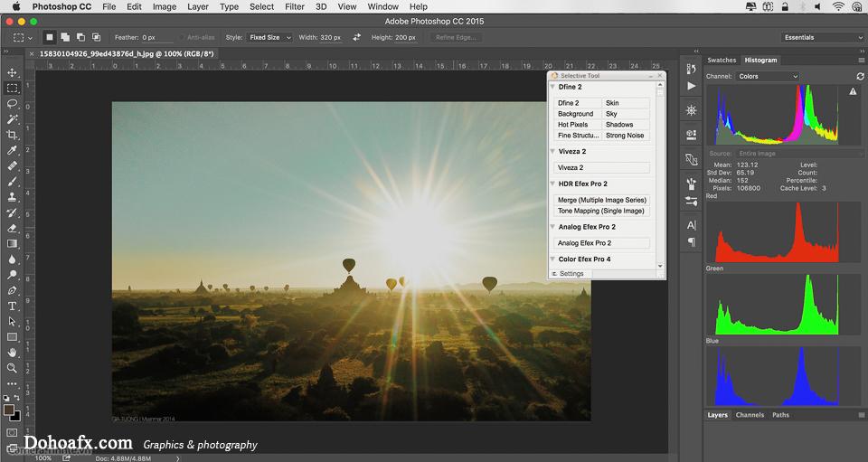This screenshot has width=868, height=462.
Task: Select the Rectangular Marquee tool in toolbox
Action: click(12, 88)
